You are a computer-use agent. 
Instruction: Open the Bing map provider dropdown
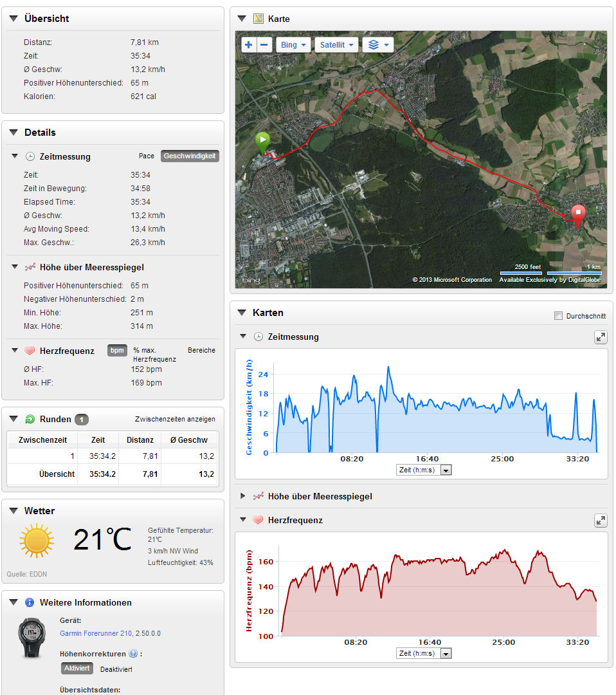[x=293, y=45]
